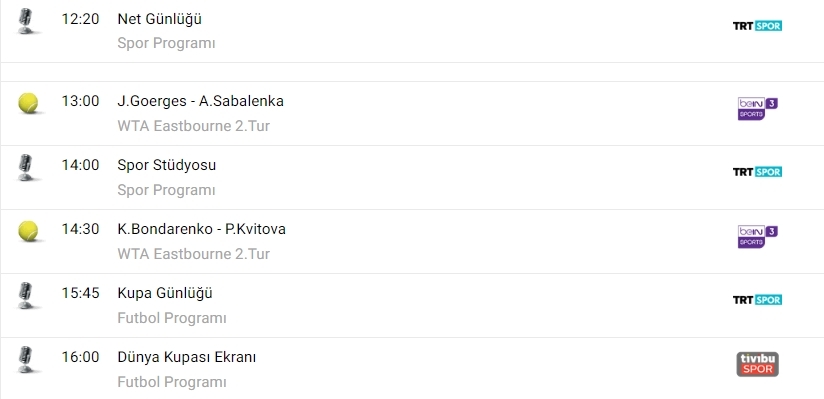
Task: Open the Net Günlüğü program title
Action: [160, 19]
